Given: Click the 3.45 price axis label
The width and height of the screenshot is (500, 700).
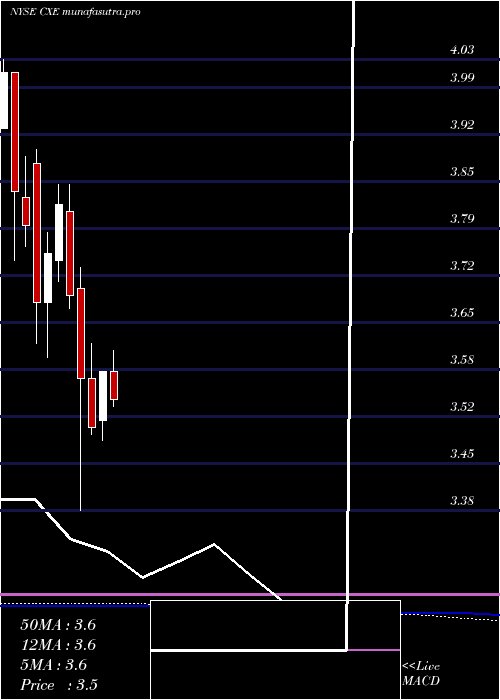Looking at the screenshot, I should [462, 454].
